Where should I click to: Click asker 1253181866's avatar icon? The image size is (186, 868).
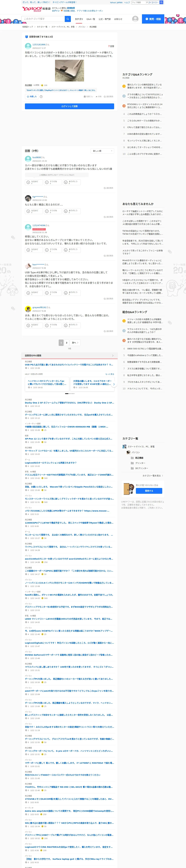click(28, 46)
